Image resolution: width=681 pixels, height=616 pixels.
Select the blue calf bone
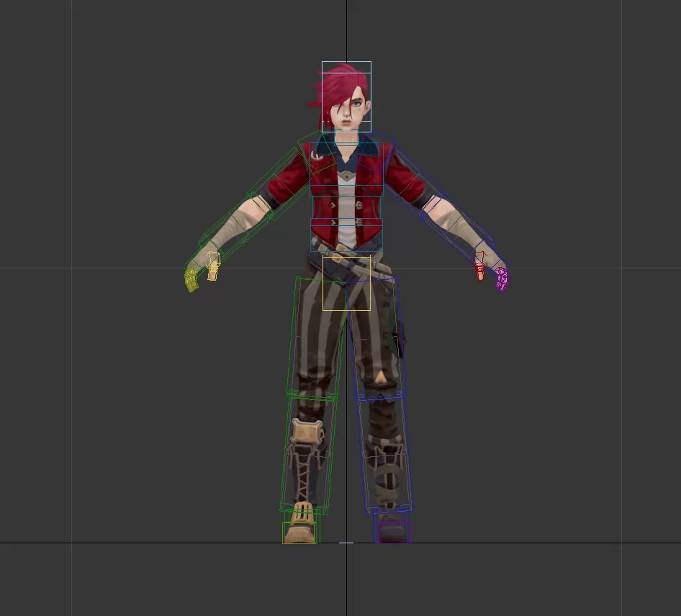click(x=385, y=453)
